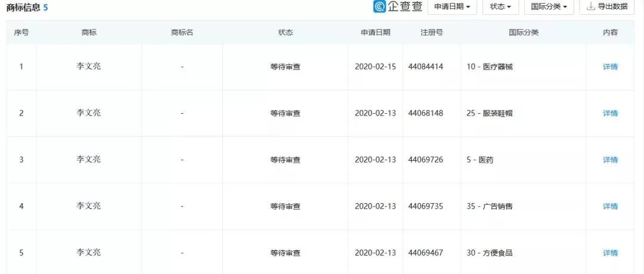Select registration number 44069735
The height and width of the screenshot is (274, 644).
click(x=426, y=206)
